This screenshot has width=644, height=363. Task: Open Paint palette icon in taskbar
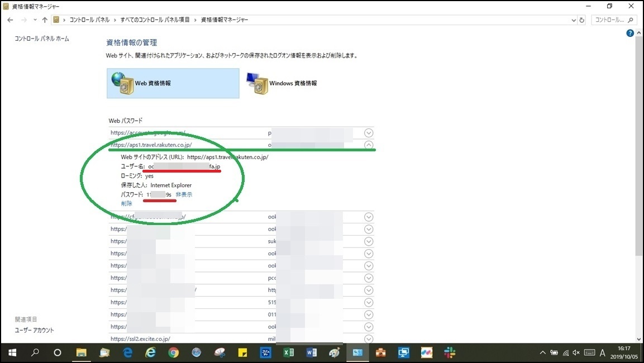coord(335,353)
